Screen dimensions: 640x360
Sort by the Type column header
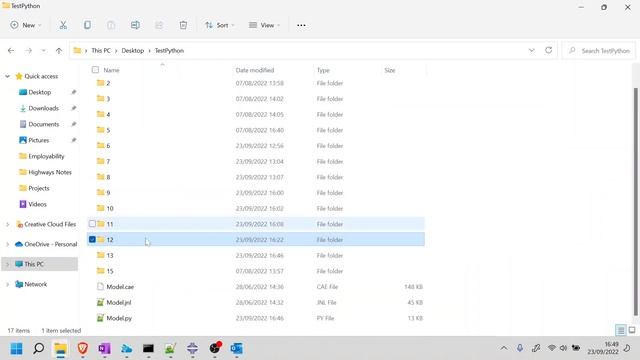point(323,70)
